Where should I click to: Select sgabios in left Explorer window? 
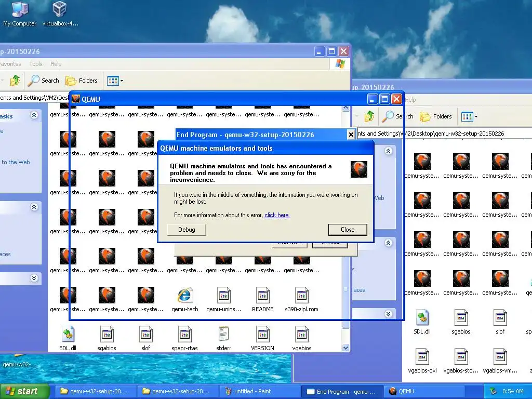pos(107,338)
